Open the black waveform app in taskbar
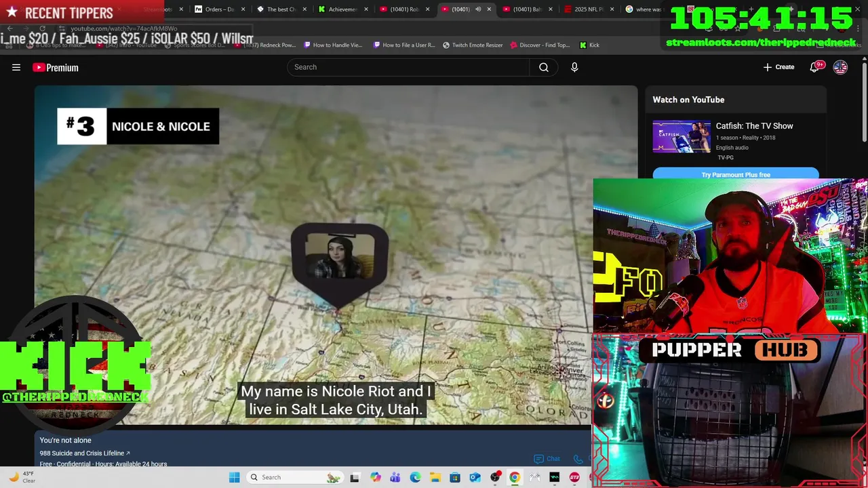Screen dimensions: 868x488 click(555, 477)
